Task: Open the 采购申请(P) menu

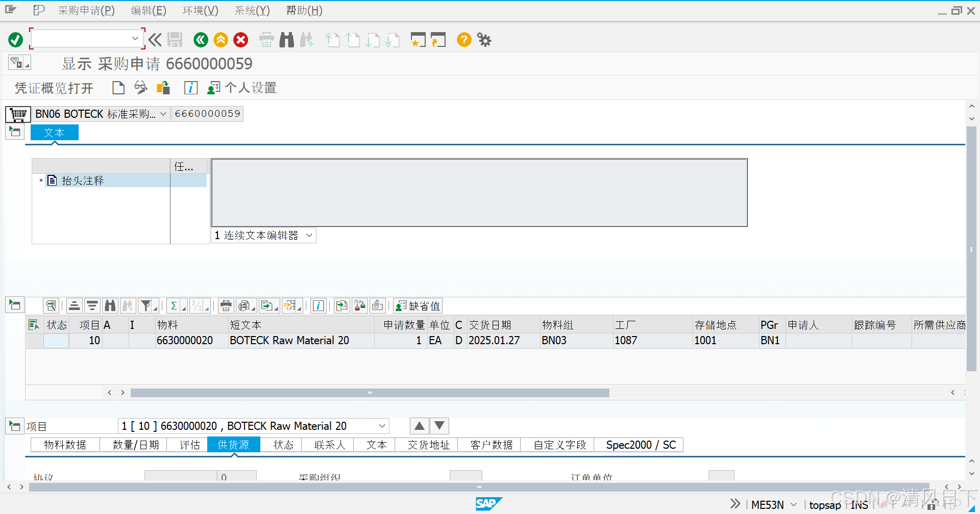Action: pos(86,11)
